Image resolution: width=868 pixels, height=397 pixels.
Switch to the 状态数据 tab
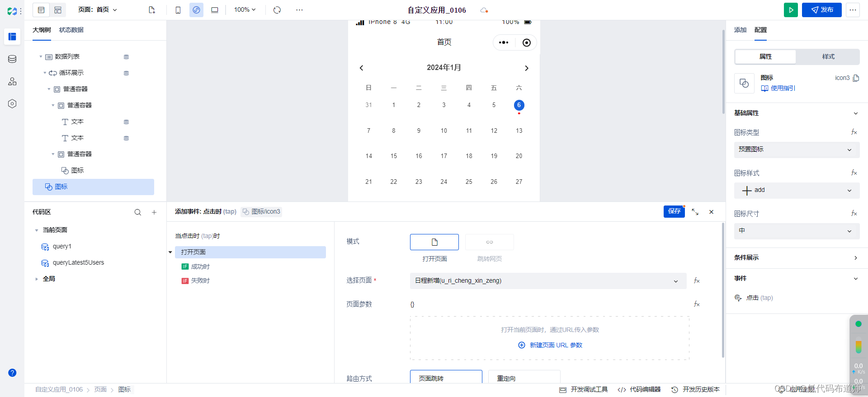pos(71,30)
